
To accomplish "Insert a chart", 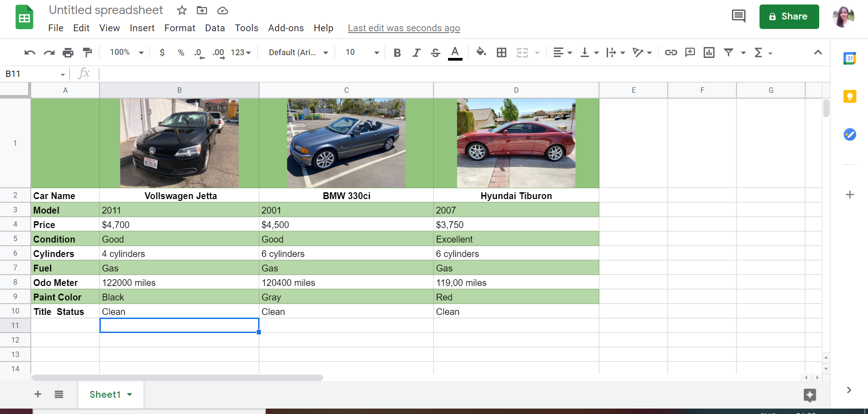I will click(x=709, y=52).
